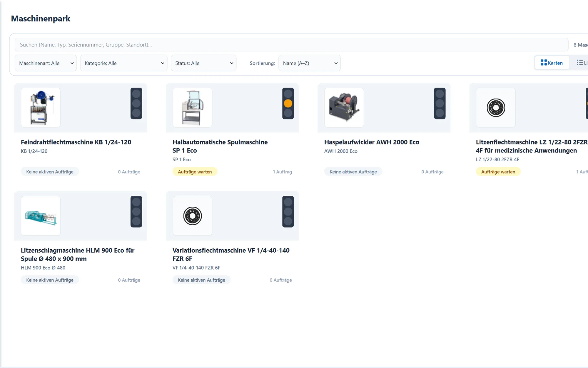The width and height of the screenshot is (588, 368).
Task: Click 0 Aufträge count on Feindrahtflechtmaschine card
Action: [x=129, y=172]
